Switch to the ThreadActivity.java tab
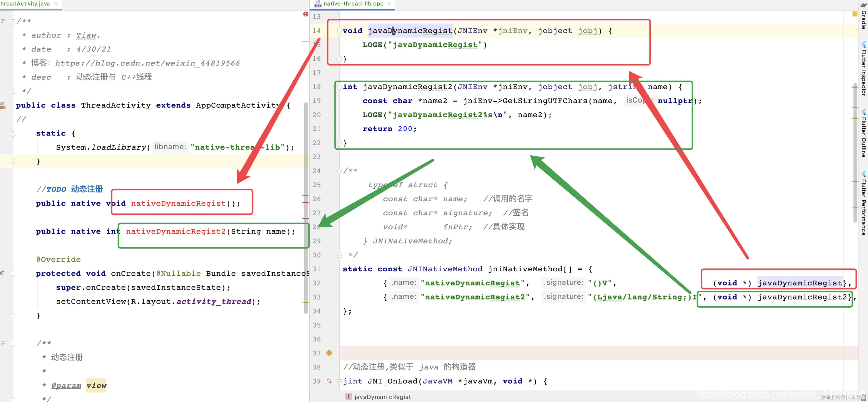 tap(25, 4)
